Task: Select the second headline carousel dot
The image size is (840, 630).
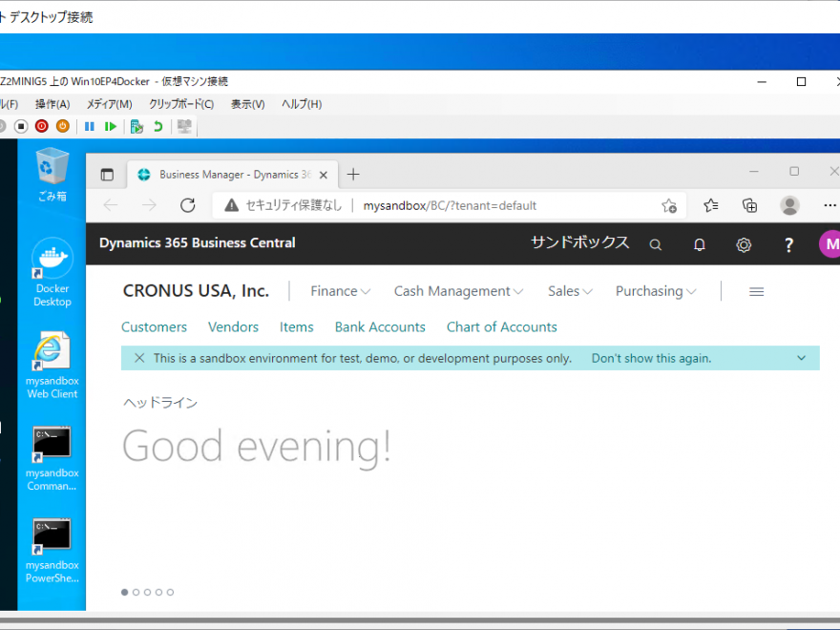Action: coord(136,592)
